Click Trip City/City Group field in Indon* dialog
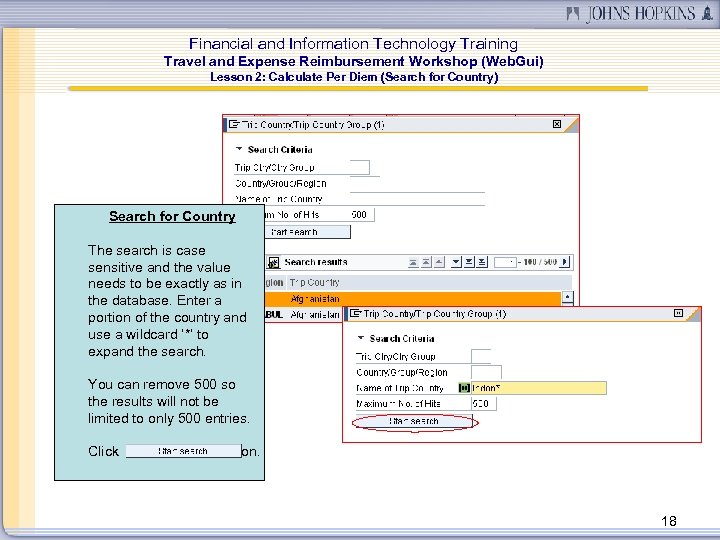 click(x=481, y=356)
